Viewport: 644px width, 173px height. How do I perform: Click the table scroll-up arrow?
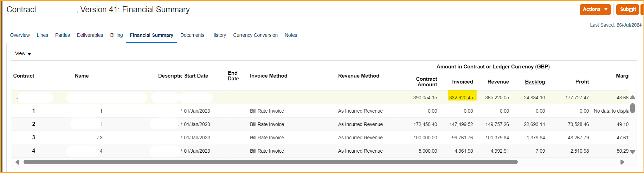tap(632, 98)
